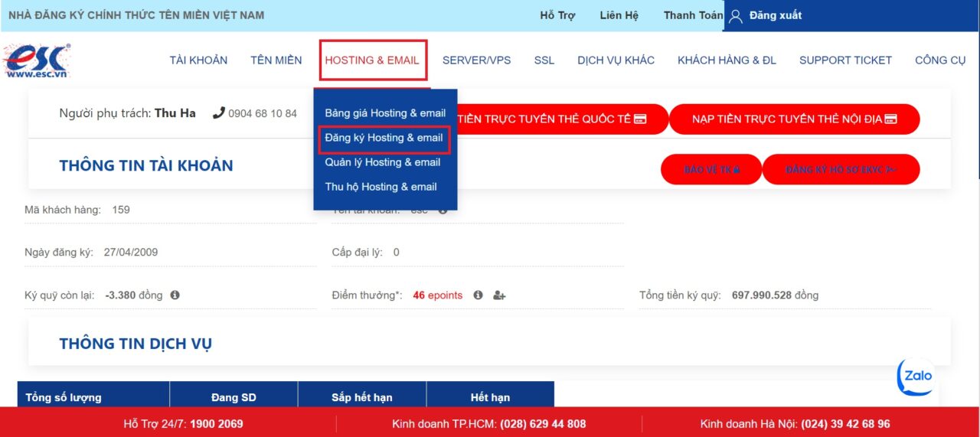980x437 pixels.
Task: Select Bảng giá Hosting & email
Action: click(385, 113)
